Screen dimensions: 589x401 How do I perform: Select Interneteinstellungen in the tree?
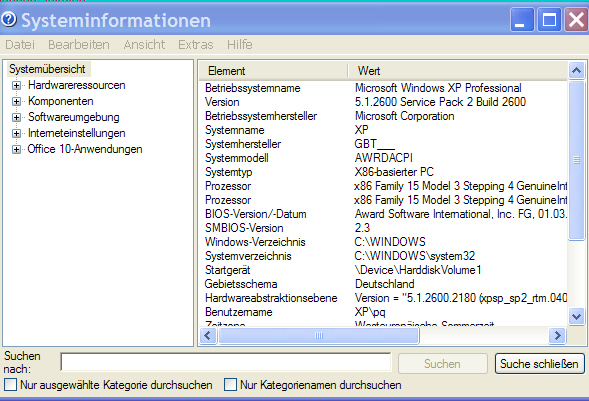77,133
